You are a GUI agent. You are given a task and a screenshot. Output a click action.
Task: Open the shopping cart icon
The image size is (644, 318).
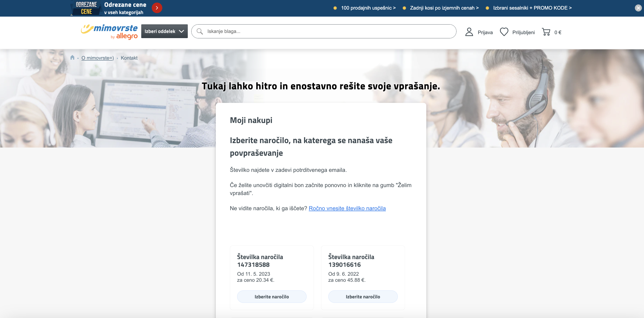click(x=546, y=32)
